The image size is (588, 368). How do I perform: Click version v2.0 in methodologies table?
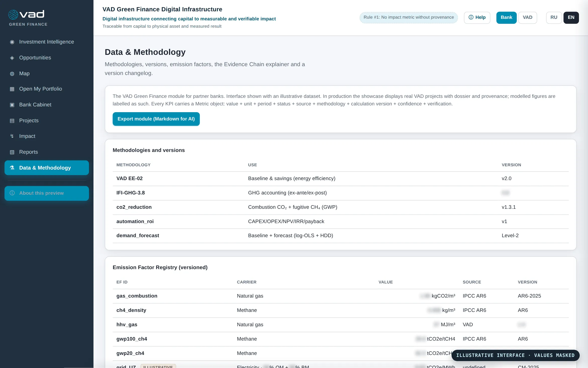coord(507,179)
